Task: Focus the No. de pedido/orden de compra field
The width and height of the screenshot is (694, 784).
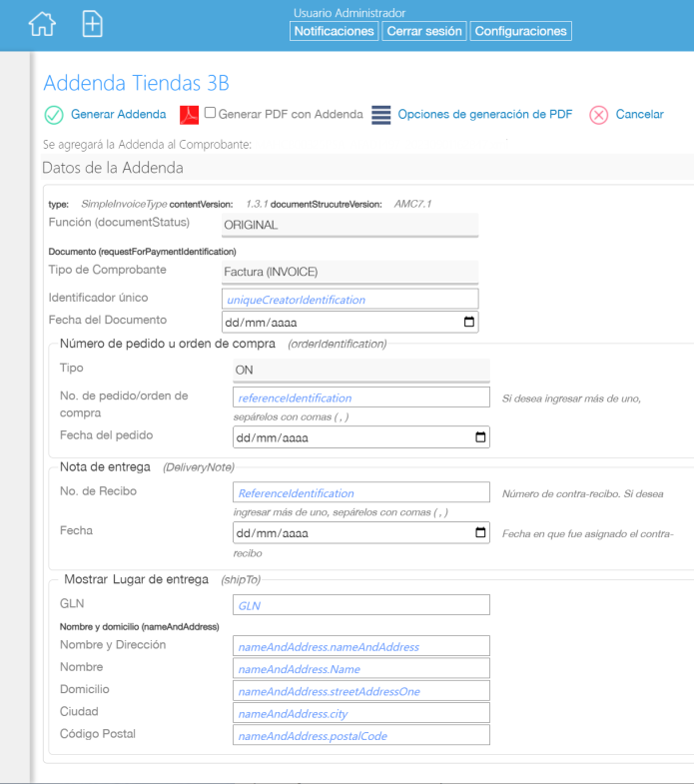Action: coord(360,397)
